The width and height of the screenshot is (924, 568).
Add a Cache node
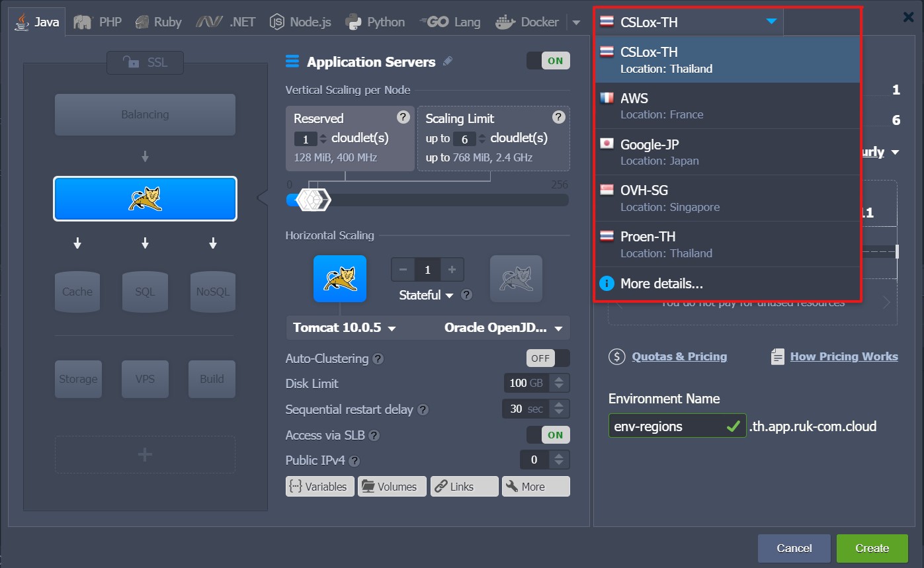point(77,292)
